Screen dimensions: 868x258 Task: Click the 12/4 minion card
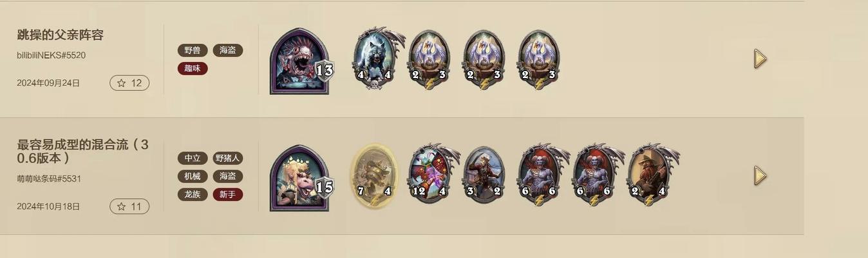(430, 175)
